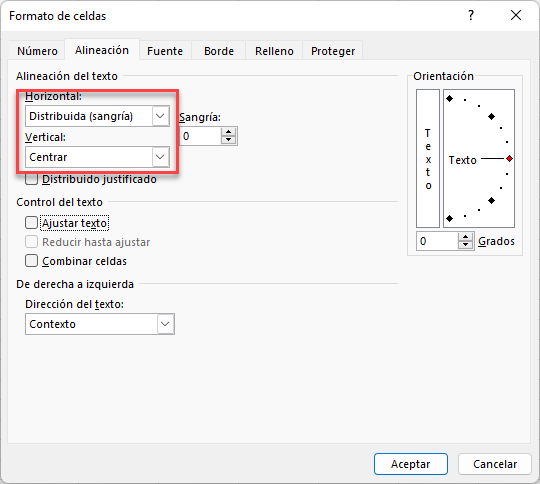Click the help question mark icon
The image size is (540, 484).
[x=471, y=15]
